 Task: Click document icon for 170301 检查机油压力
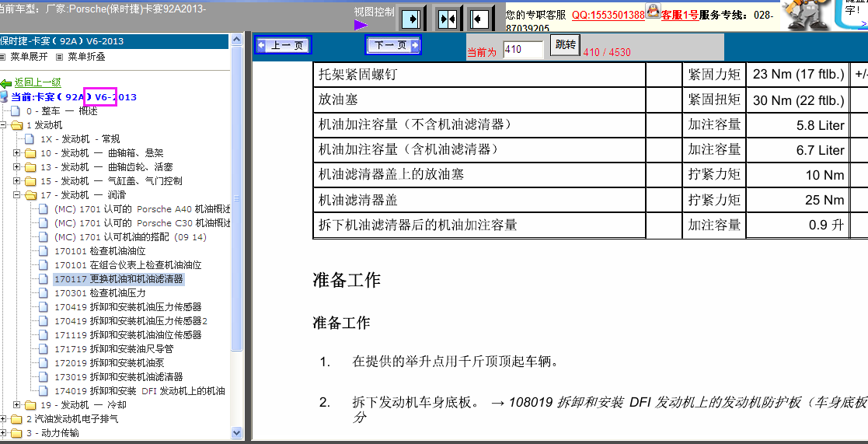click(x=44, y=293)
